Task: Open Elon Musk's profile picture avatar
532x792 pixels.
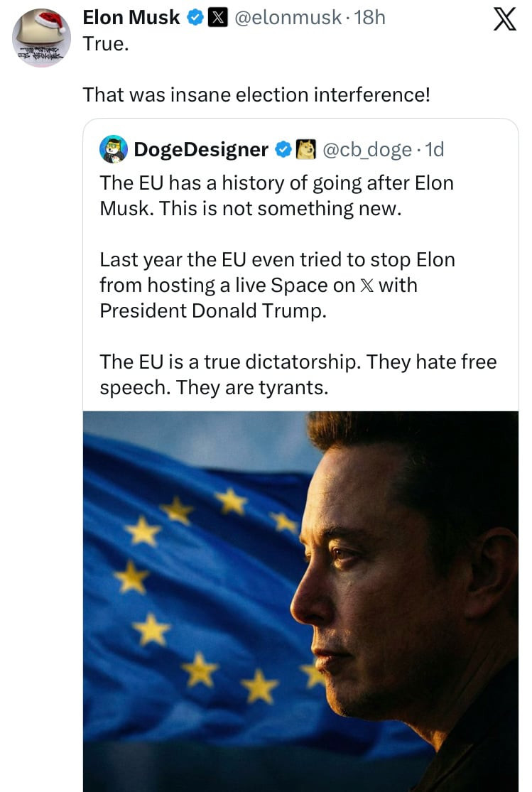Action: click(41, 38)
